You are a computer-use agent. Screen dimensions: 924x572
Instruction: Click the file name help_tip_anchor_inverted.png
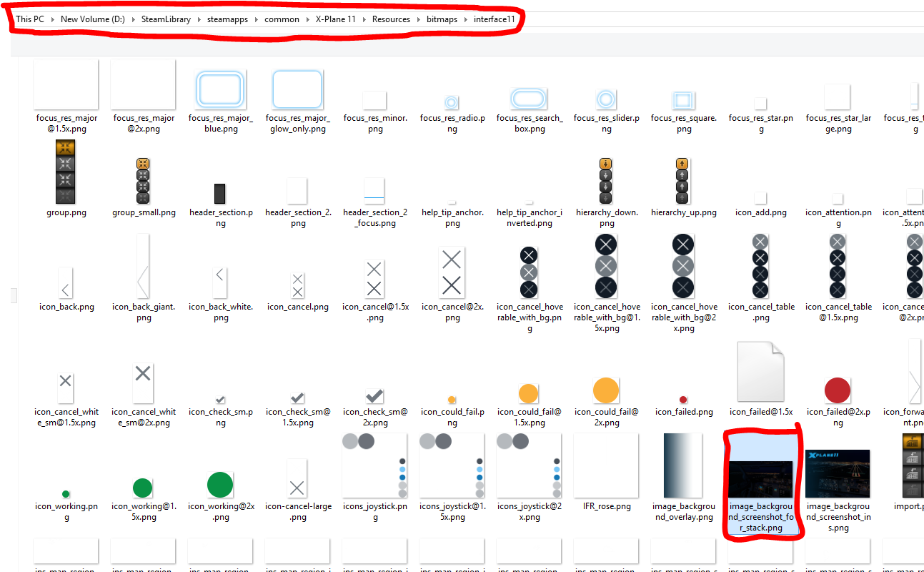click(x=529, y=217)
